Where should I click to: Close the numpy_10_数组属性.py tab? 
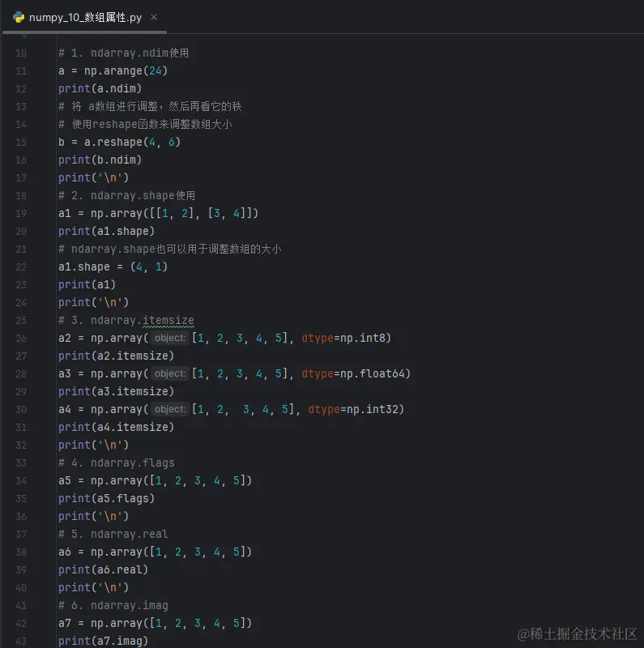pos(155,17)
